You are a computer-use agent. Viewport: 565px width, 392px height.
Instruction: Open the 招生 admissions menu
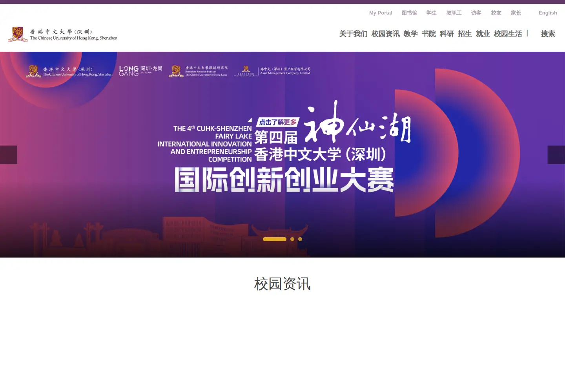pos(465,34)
